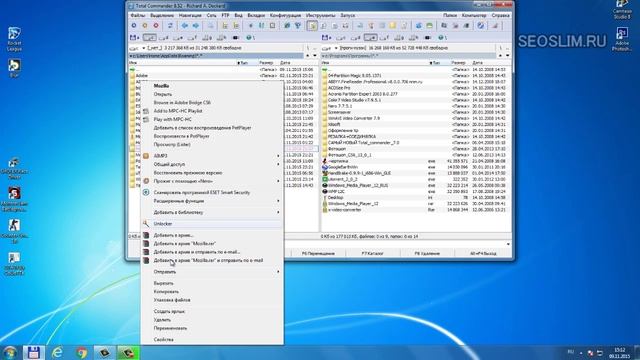Expand the Расширенные функции submenu

211,201
